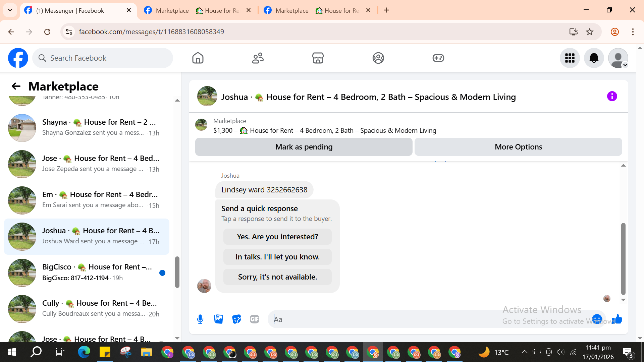Open account profile dropdown menu
644x362 pixels.
(x=618, y=58)
